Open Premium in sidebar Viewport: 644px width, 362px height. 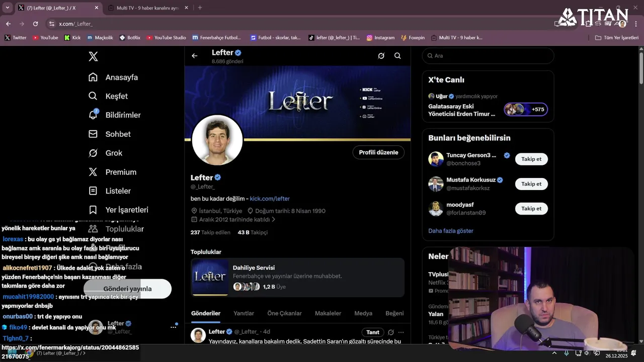pyautogui.click(x=113, y=172)
